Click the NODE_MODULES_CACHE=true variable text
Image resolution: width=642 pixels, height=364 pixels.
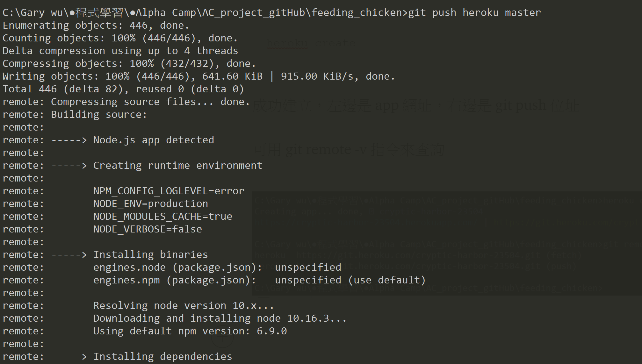point(163,217)
